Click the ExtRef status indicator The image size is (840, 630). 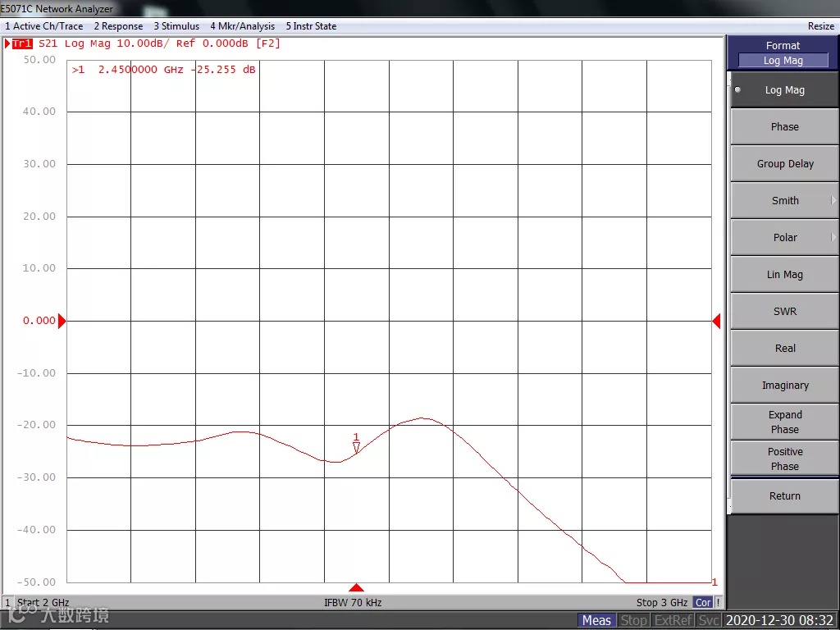click(x=673, y=620)
